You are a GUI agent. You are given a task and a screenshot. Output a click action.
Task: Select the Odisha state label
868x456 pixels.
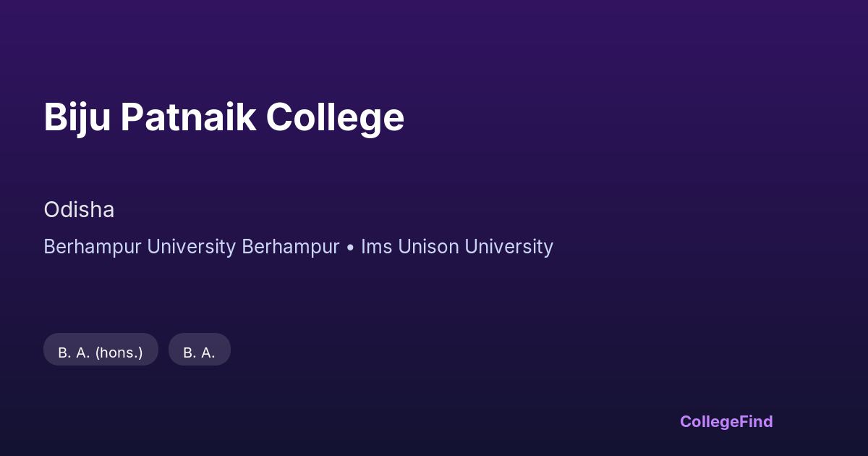point(79,210)
